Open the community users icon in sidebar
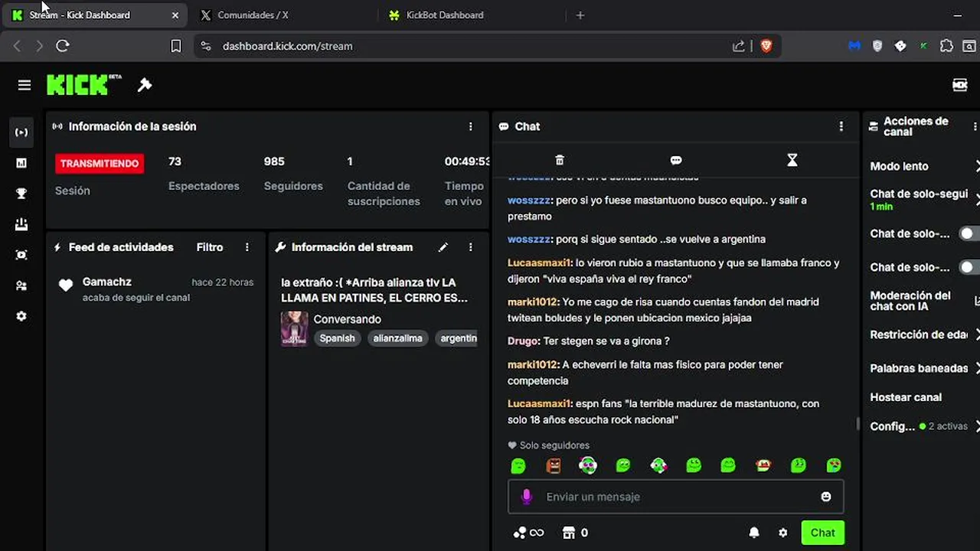The height and width of the screenshot is (551, 980). (21, 285)
